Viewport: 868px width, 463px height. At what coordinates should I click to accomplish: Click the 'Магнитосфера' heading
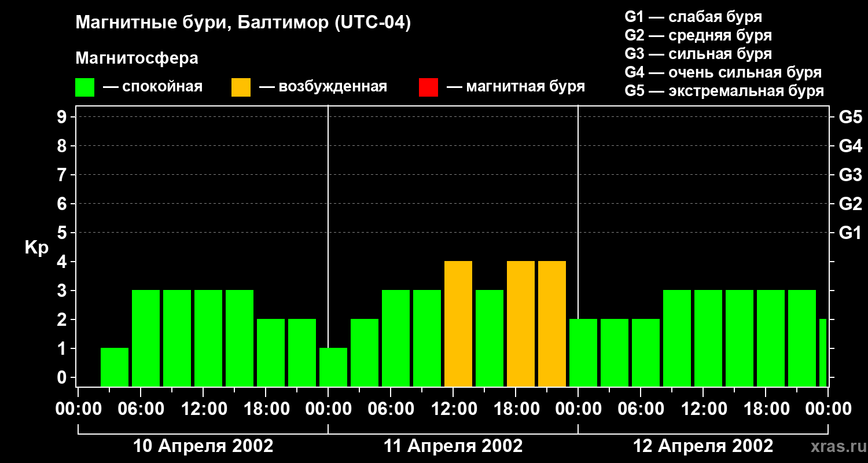click(x=137, y=58)
